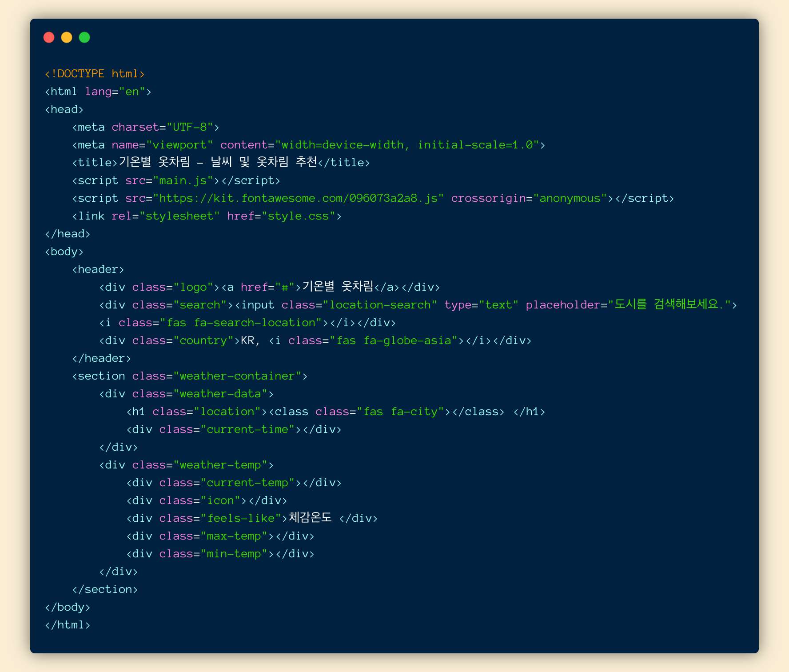Viewport: 789px width, 672px height.
Task: Select the "en" lang attribute value
Action: (x=132, y=92)
